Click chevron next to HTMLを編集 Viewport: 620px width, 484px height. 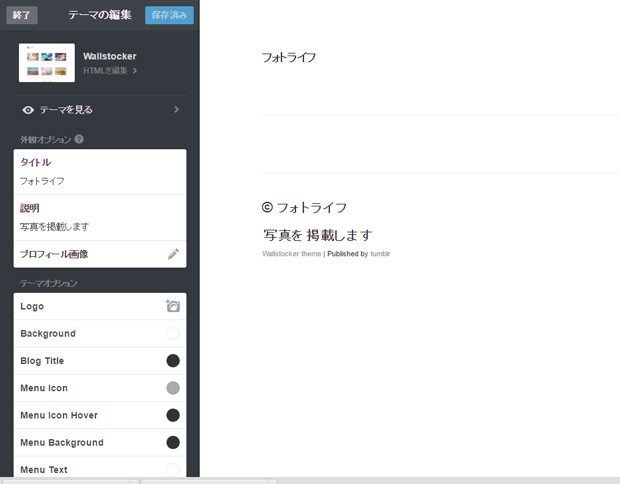tap(135, 70)
